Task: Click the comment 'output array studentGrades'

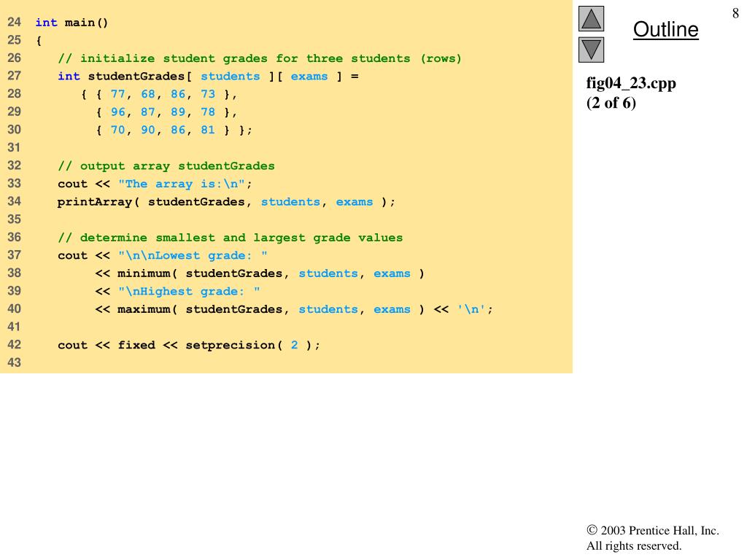Action: coord(166,166)
